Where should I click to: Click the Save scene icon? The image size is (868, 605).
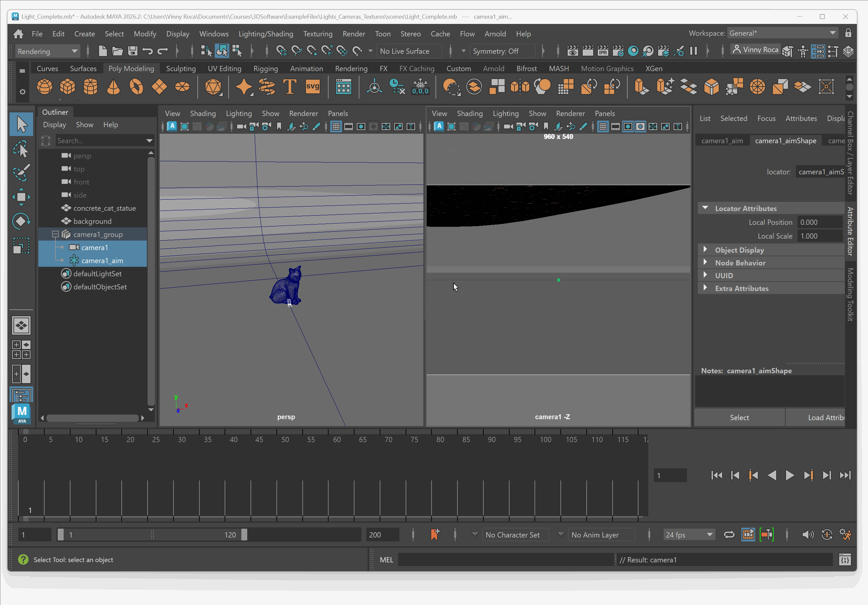click(x=133, y=51)
